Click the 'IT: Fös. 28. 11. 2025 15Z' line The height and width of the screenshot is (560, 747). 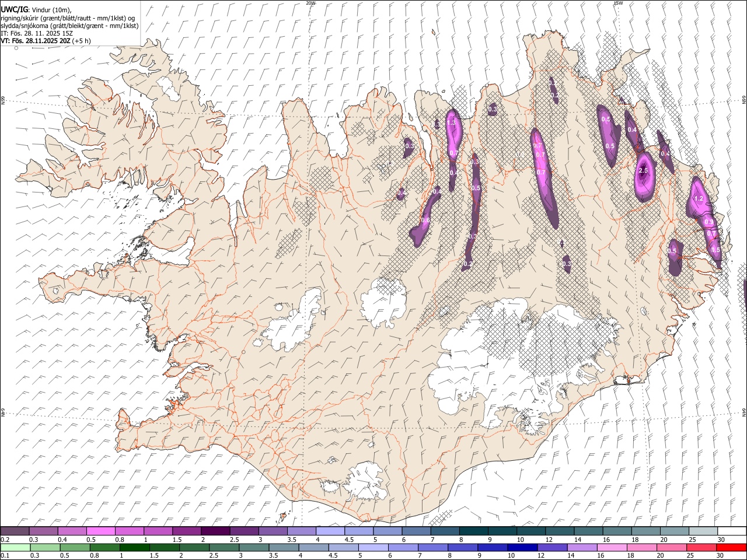pos(36,33)
